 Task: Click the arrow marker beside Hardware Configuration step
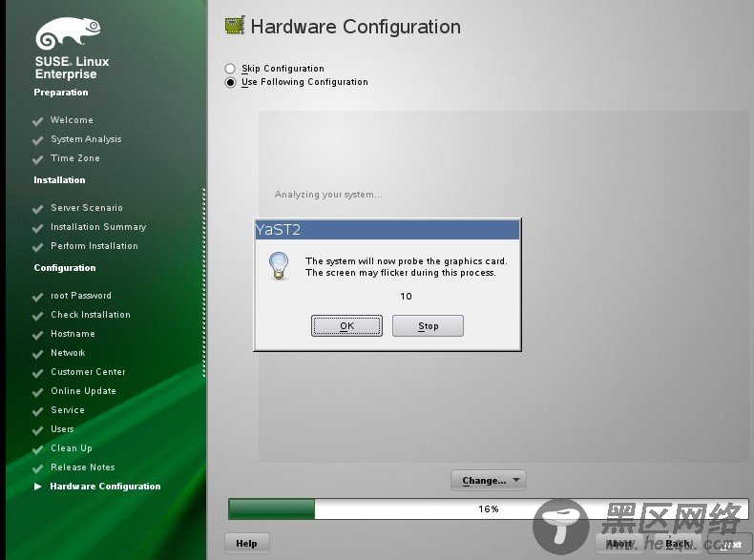click(37, 487)
